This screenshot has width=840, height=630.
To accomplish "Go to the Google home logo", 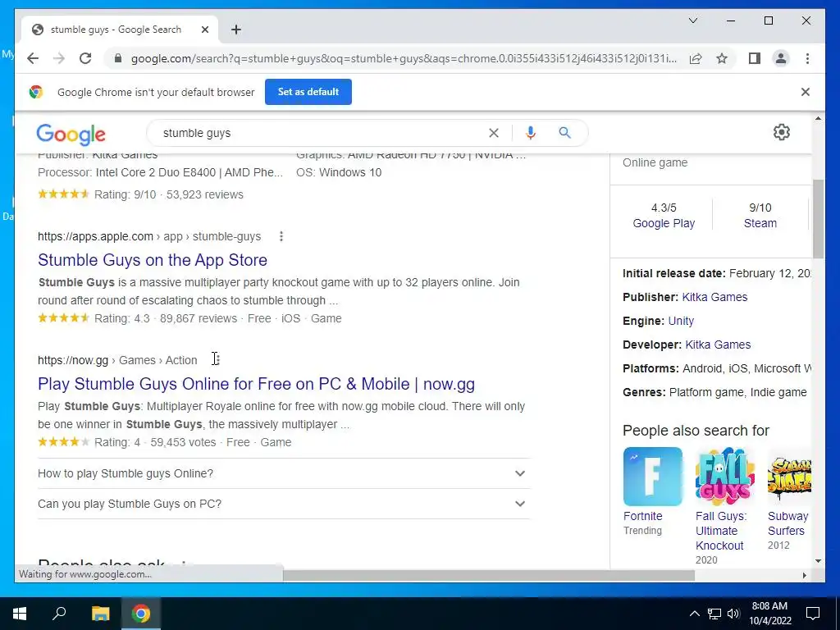I will click(71, 134).
